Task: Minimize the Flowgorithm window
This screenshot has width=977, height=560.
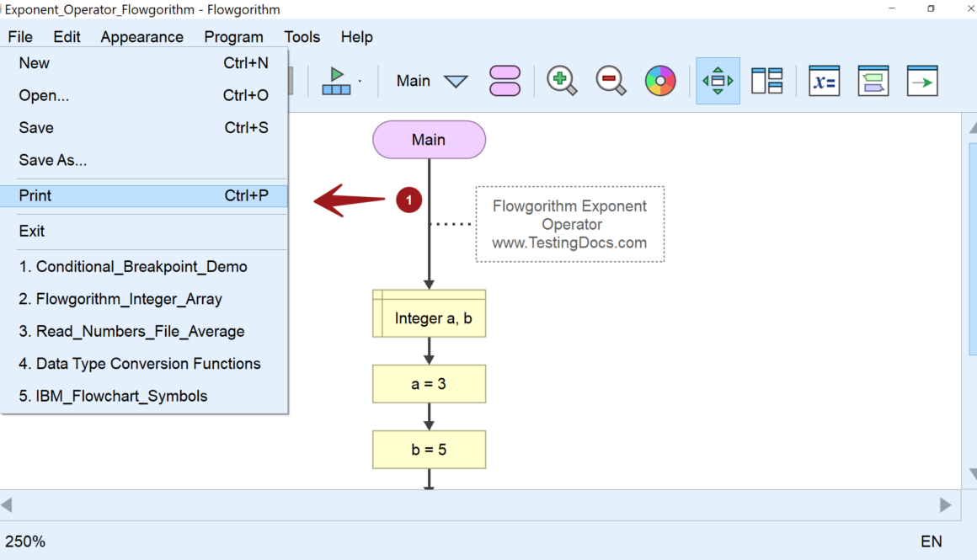Action: coord(892,8)
